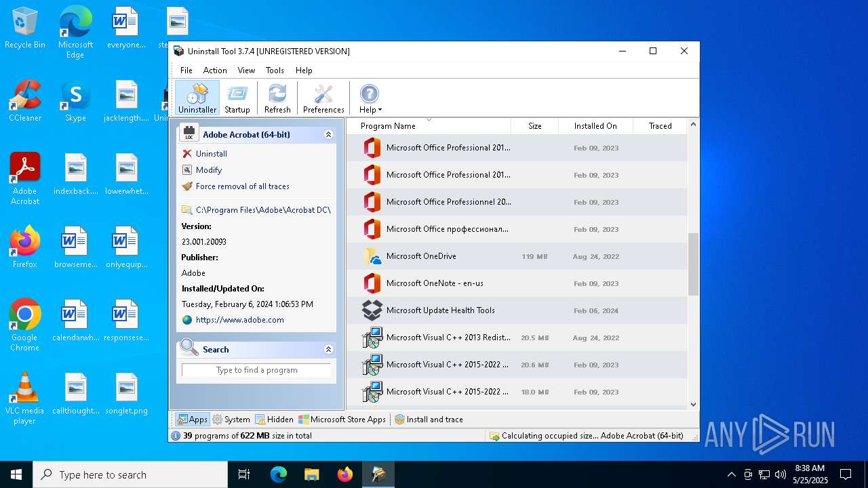868x488 pixels.
Task: Click the Visual C++ 2013 installer icon
Action: point(372,338)
